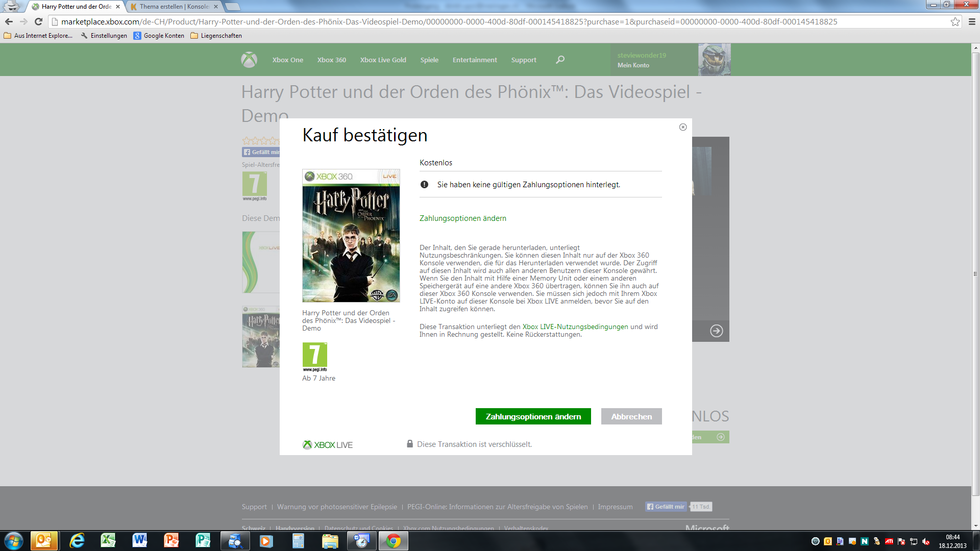Viewport: 980px width, 551px height.
Task: Open a new browser tab
Action: pos(232,7)
